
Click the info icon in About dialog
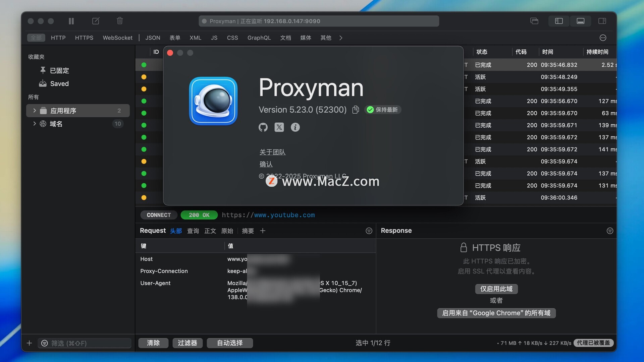[x=295, y=127]
